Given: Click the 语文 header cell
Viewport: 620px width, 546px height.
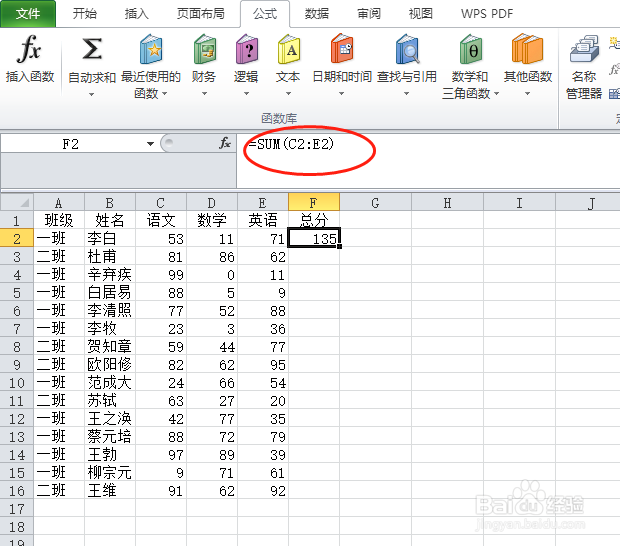Looking at the screenshot, I should click(x=161, y=220).
